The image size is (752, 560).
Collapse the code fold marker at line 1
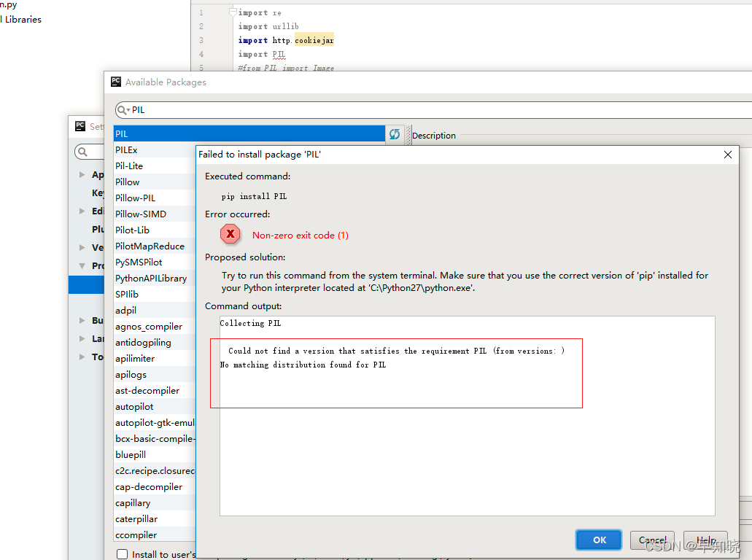[x=233, y=12]
